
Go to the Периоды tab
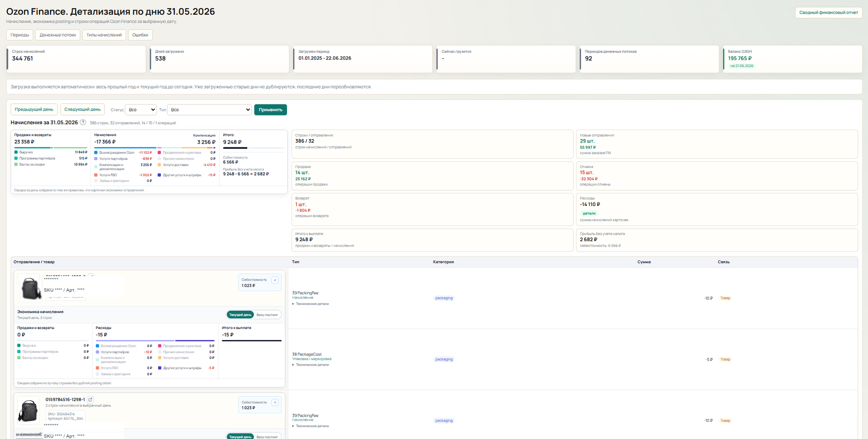[x=20, y=35]
